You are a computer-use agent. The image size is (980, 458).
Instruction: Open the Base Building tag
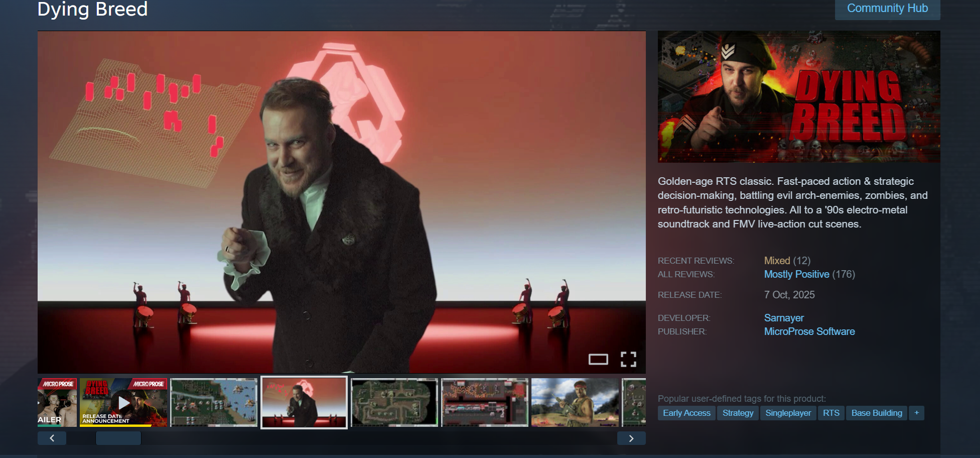[x=877, y=413]
